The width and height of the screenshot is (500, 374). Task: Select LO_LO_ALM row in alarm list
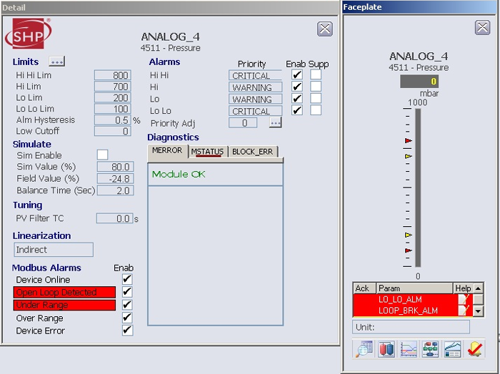[x=413, y=299]
